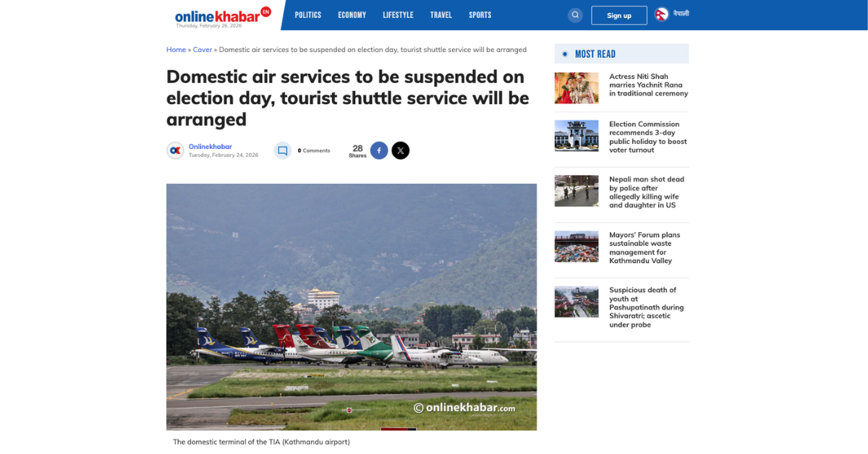Open Mayors' Forum waste management article
868x454 pixels.
click(x=645, y=248)
